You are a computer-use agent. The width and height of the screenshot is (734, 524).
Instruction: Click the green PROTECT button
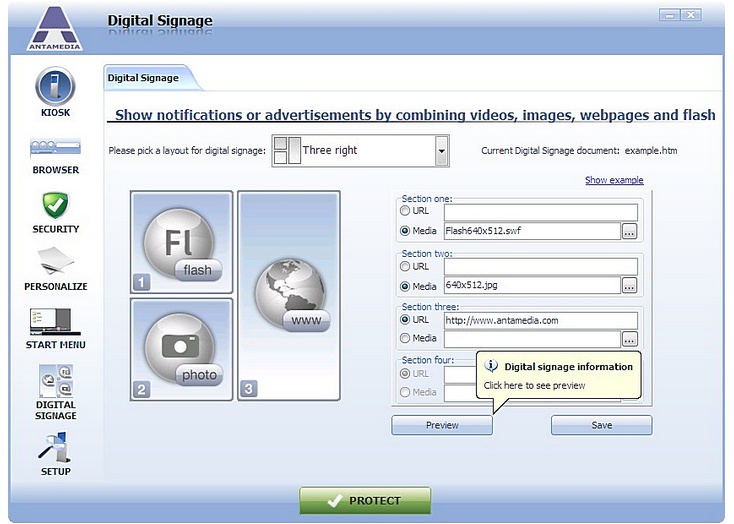click(365, 501)
